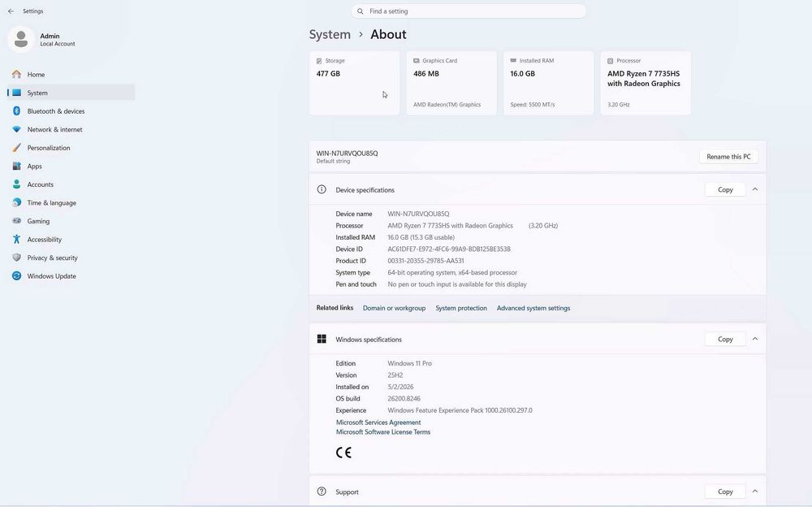Copy the Support information
This screenshot has width=812, height=507.
click(x=725, y=492)
